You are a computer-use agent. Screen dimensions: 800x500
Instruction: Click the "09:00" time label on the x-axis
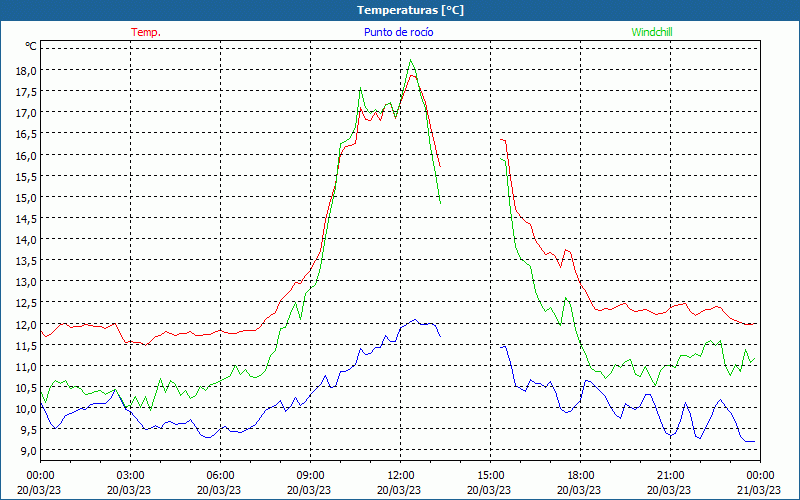310,476
